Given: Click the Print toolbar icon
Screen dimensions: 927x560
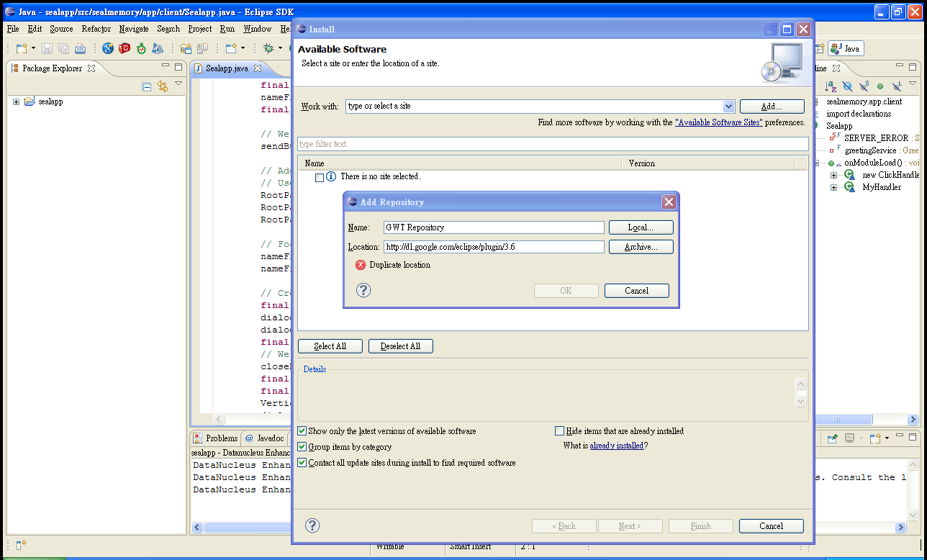Looking at the screenshot, I should [x=81, y=49].
